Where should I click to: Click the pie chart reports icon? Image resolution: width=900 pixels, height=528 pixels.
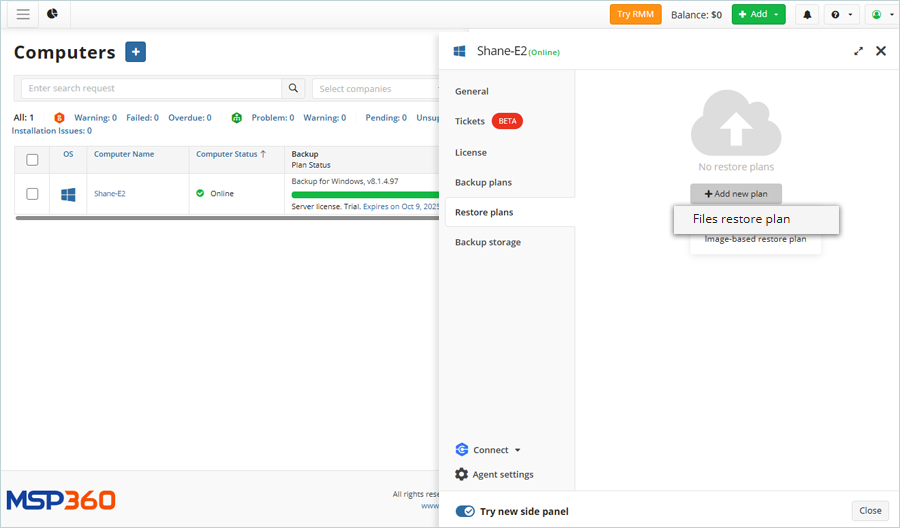(x=52, y=14)
